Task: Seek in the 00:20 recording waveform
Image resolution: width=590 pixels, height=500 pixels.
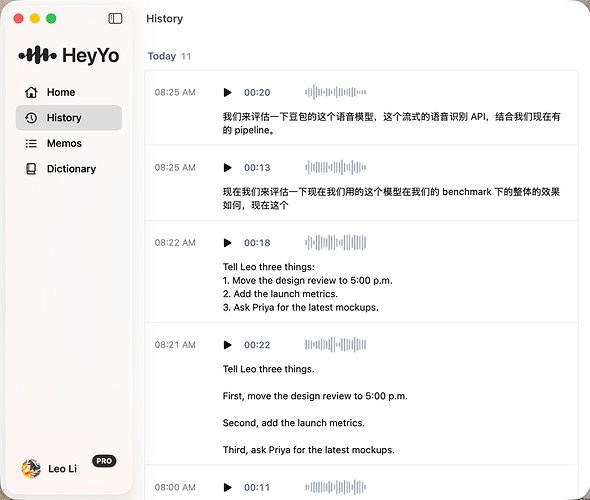Action: click(x=336, y=92)
